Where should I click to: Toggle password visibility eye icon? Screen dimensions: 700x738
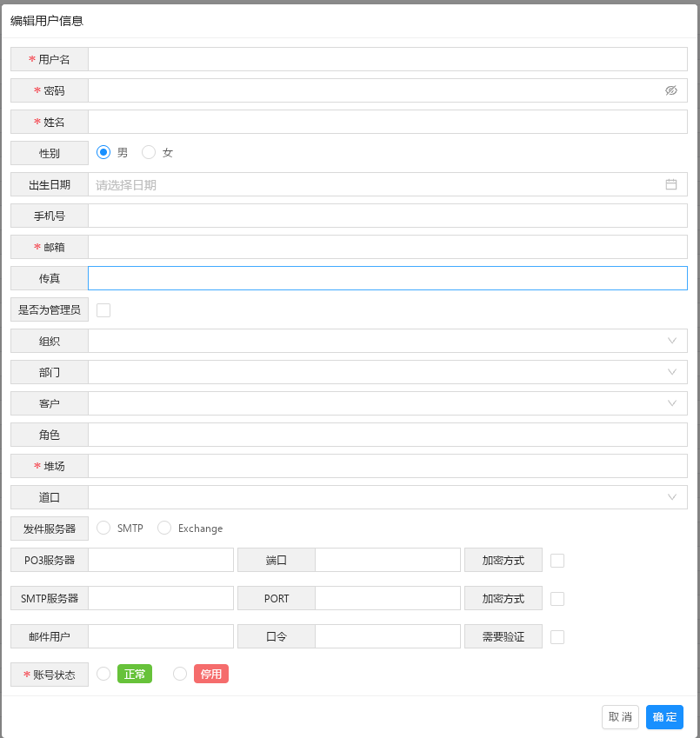(670, 90)
